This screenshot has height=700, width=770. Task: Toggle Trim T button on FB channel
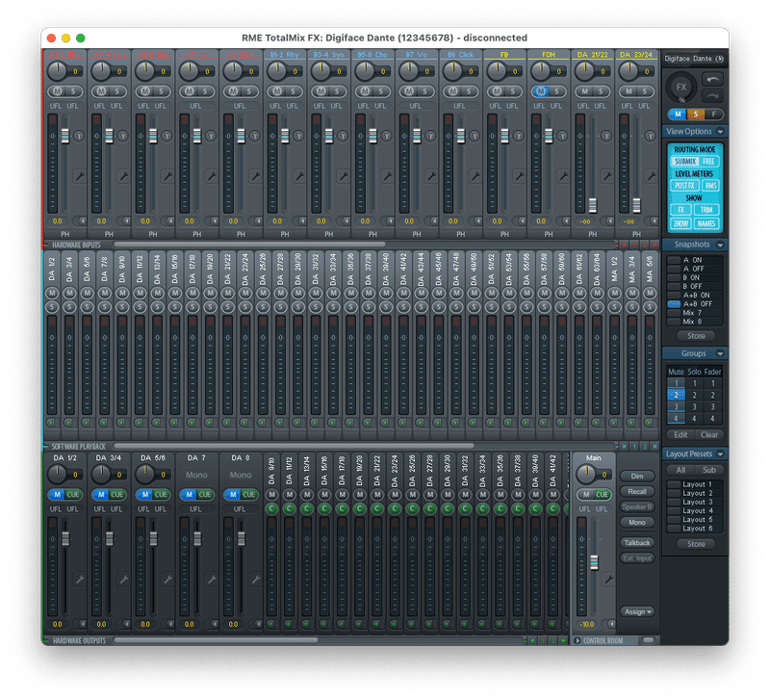pos(518,136)
